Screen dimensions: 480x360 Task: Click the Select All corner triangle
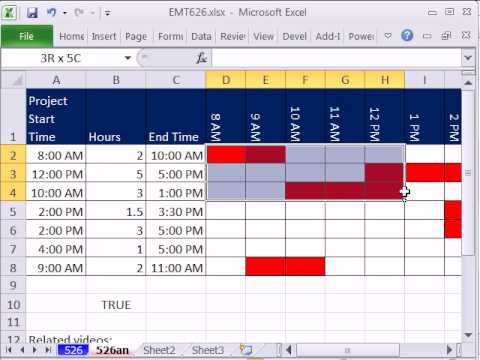pos(13,80)
